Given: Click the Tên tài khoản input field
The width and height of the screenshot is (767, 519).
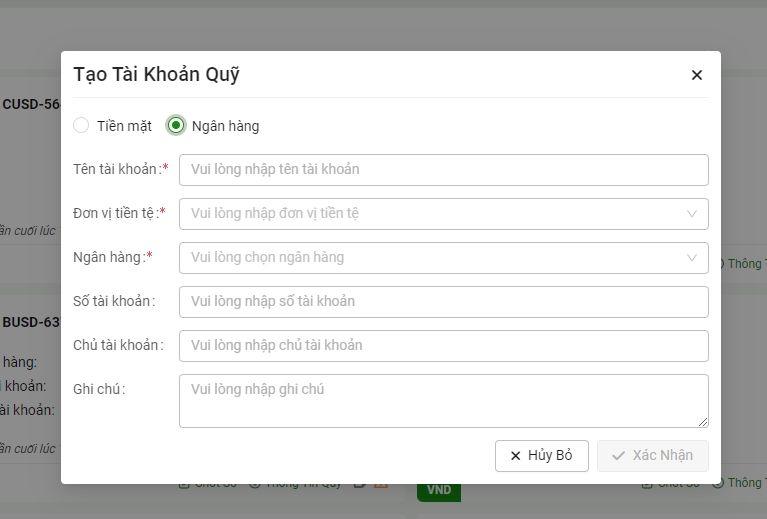Looking at the screenshot, I should point(443,170).
